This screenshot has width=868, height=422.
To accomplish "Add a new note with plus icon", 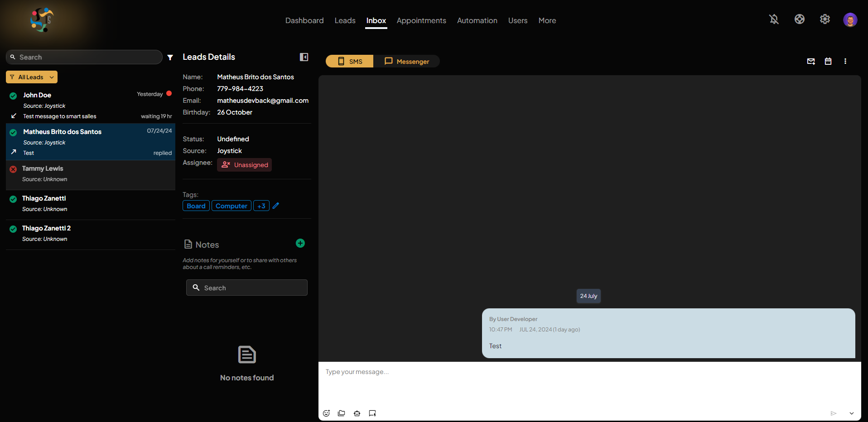I will (300, 244).
